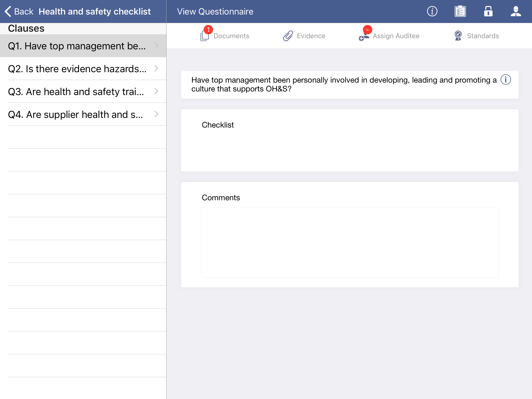Open the user profile icon

516,11
